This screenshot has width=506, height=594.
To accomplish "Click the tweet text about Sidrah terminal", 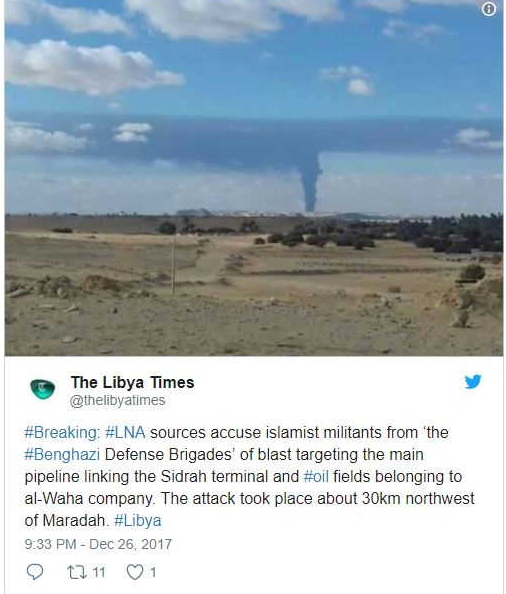I will coord(249,477).
